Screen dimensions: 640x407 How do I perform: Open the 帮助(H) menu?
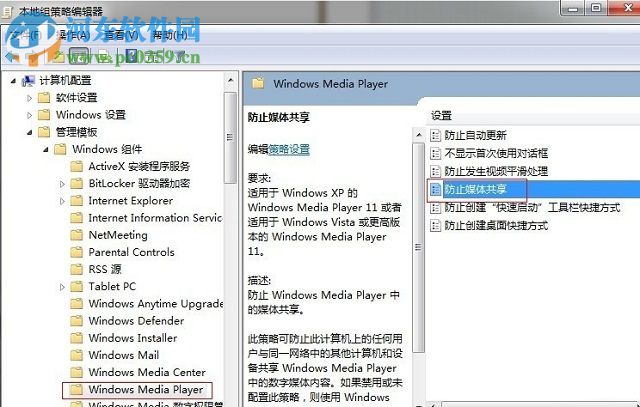click(x=169, y=35)
